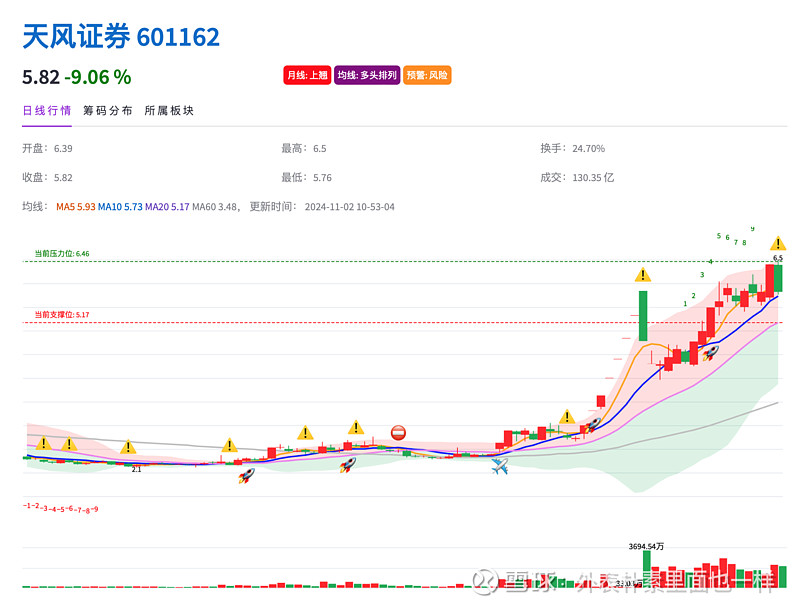Click warning triangle just left of stop sign
This screenshot has height=607, width=800.
(356, 427)
